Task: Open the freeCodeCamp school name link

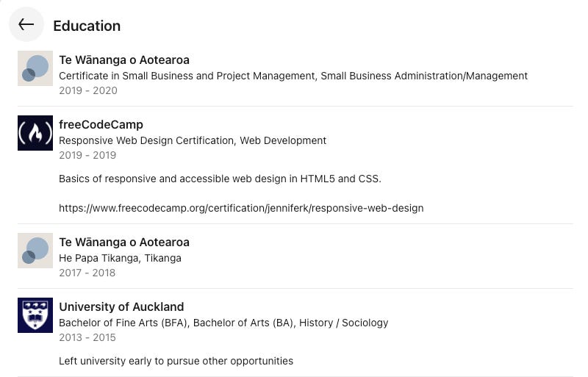Action: (x=101, y=124)
